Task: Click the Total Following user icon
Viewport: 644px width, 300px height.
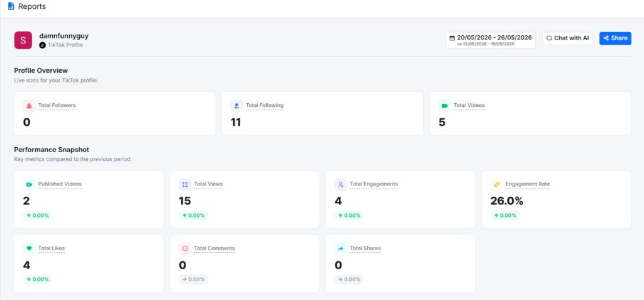Action: coord(237,106)
